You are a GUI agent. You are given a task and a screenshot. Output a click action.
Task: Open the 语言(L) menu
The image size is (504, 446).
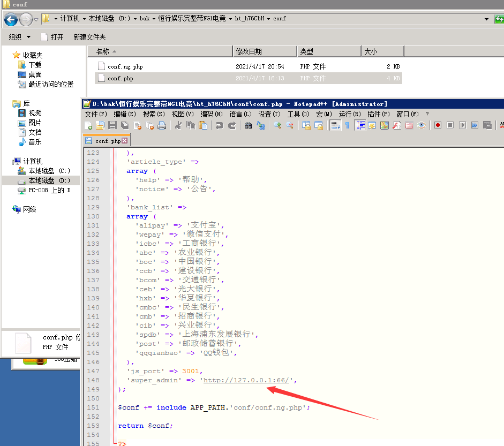tap(240, 114)
